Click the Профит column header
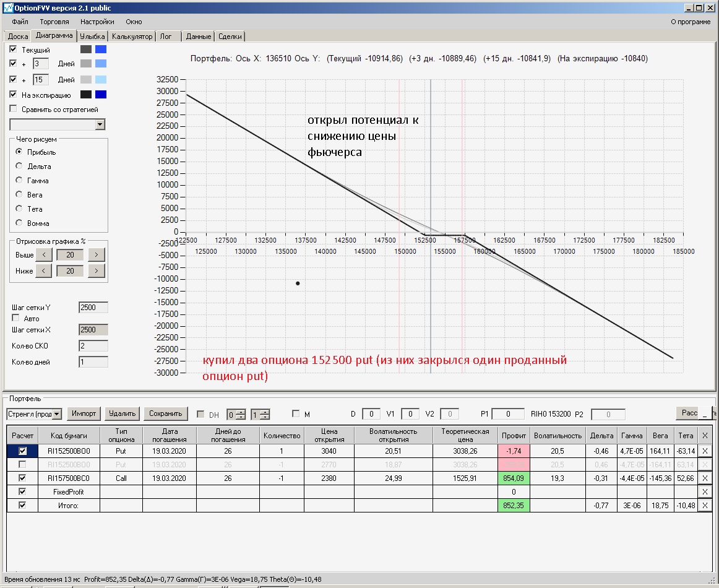Image resolution: width=719 pixels, height=588 pixels. [514, 435]
